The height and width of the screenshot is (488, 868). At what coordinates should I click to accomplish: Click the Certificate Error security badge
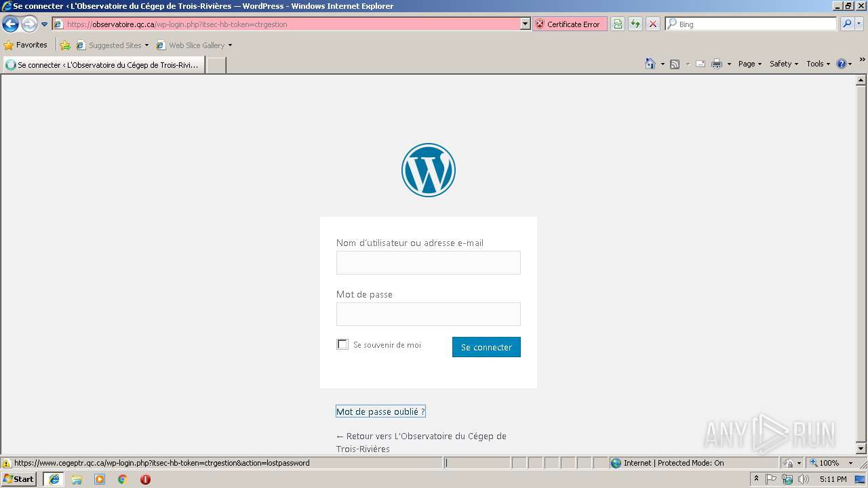[569, 24]
